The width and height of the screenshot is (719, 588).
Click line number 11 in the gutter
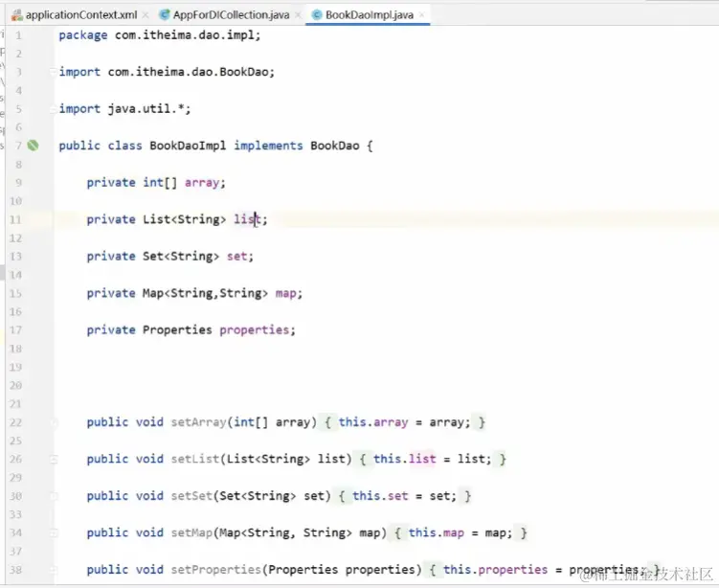pyautogui.click(x=15, y=219)
